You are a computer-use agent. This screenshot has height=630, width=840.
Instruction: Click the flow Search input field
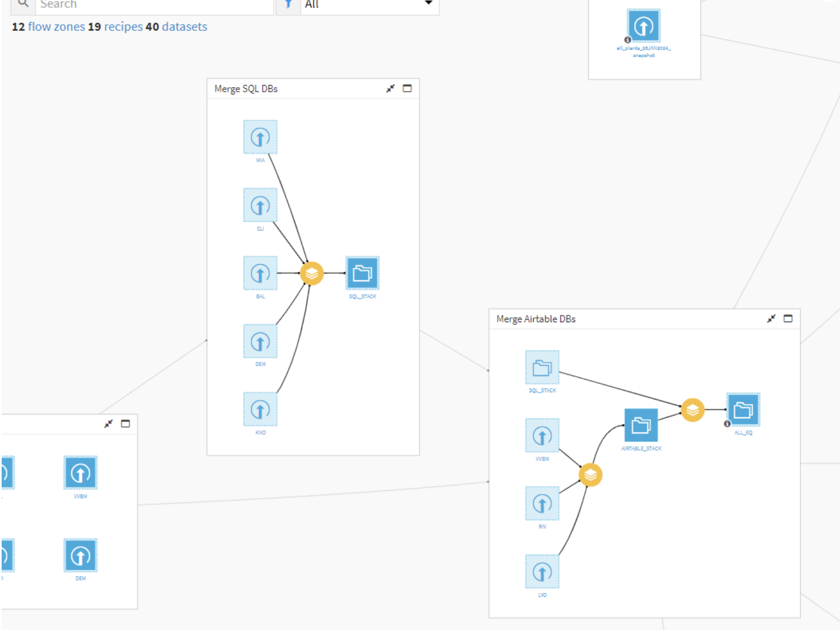(155, 5)
